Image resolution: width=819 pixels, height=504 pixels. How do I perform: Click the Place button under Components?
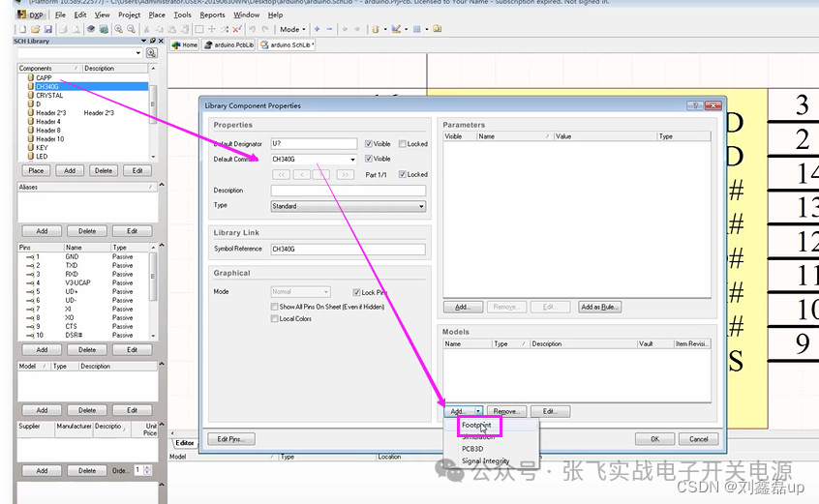coord(36,170)
